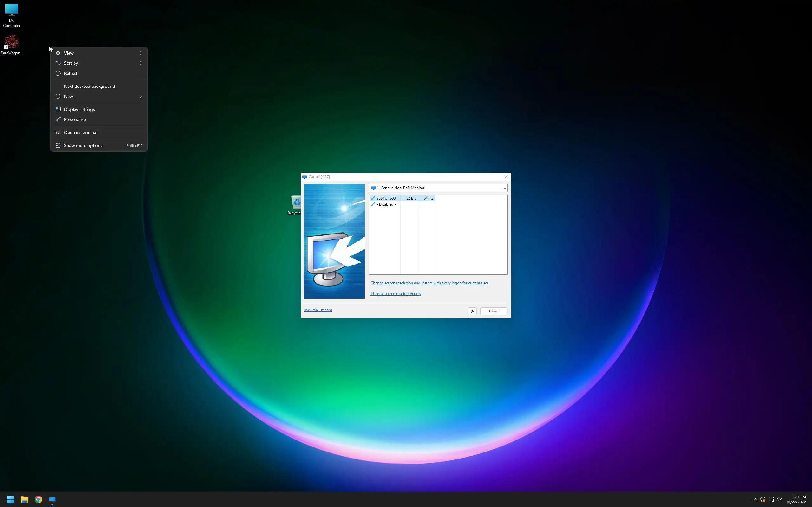The width and height of the screenshot is (812, 507).
Task: Select the 2560 x 1600 resolution row
Action: pyautogui.click(x=386, y=198)
